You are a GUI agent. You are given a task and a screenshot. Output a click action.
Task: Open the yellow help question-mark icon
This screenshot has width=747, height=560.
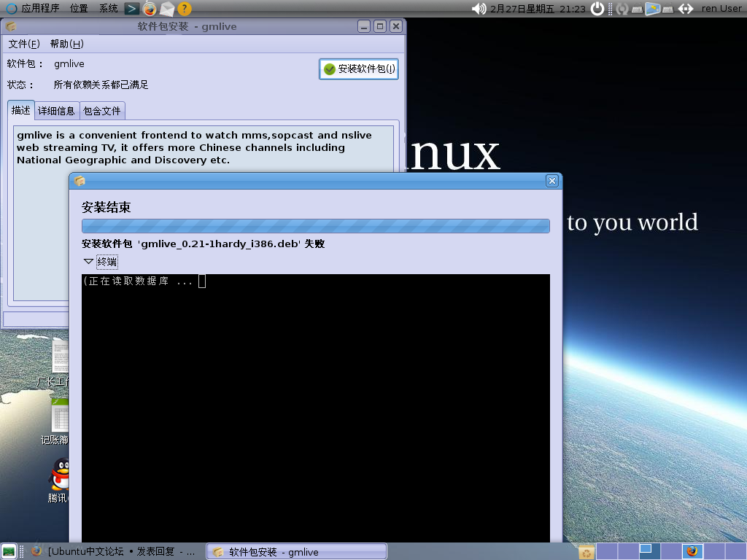(185, 9)
